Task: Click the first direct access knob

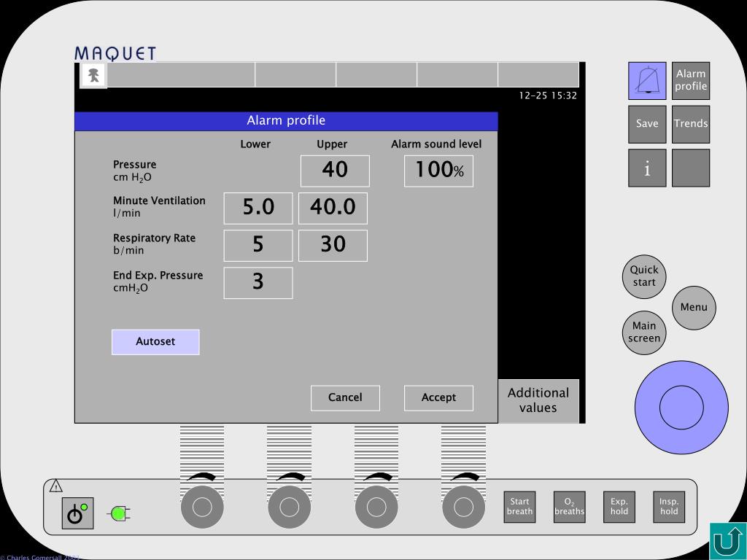Action: (202, 507)
